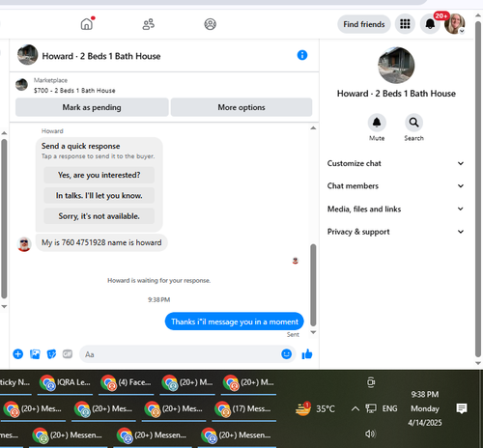Click the page scrollbar on far right
483x448 pixels.
coord(478,188)
